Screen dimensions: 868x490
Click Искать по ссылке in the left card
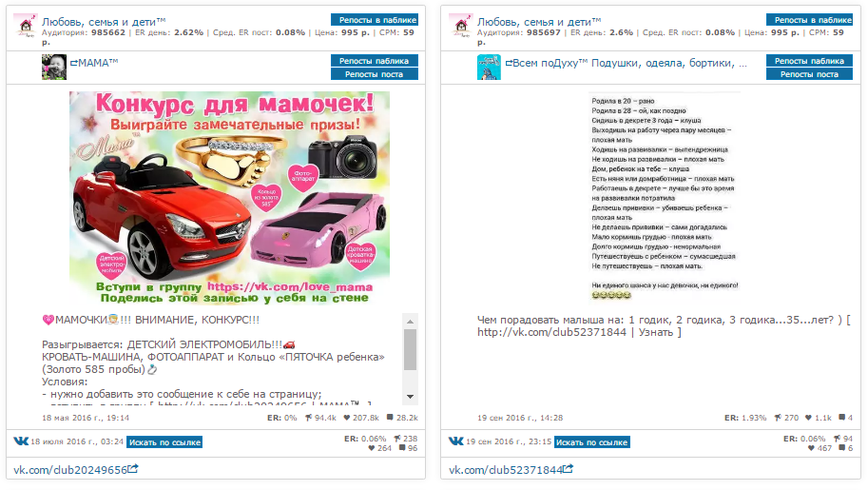click(164, 442)
